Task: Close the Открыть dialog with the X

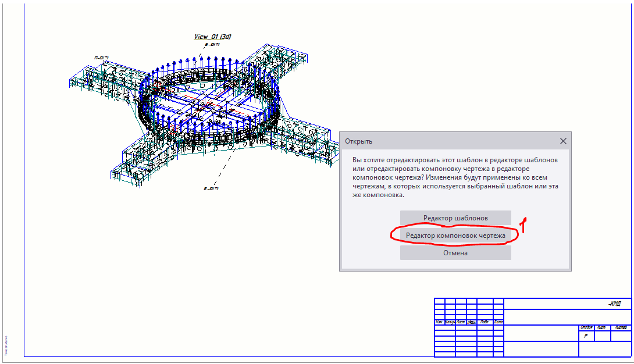Action: coord(562,141)
